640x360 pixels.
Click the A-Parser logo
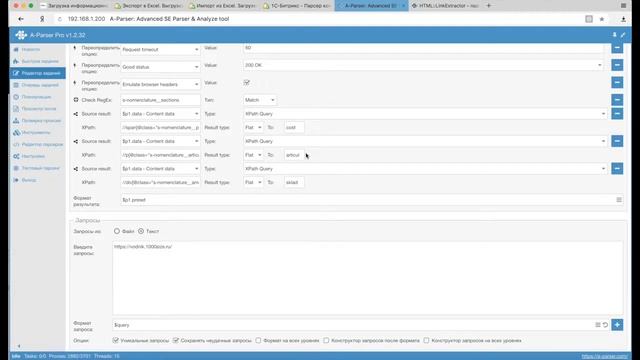21,35
